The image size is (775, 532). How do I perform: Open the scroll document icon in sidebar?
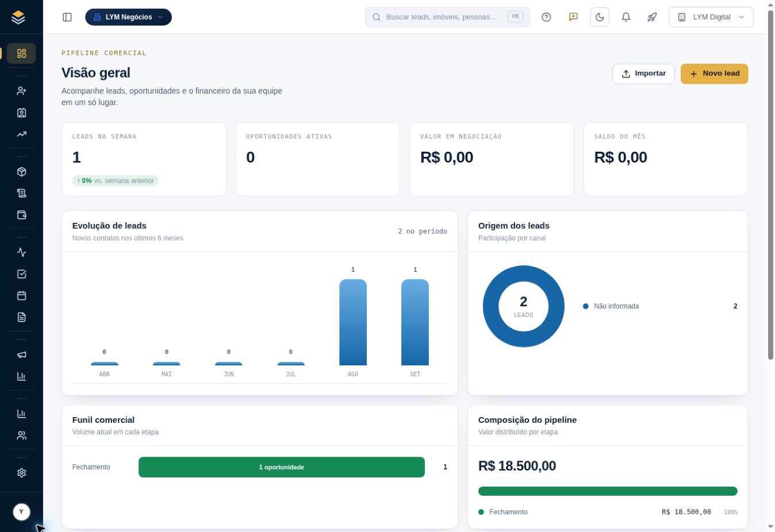[21, 193]
